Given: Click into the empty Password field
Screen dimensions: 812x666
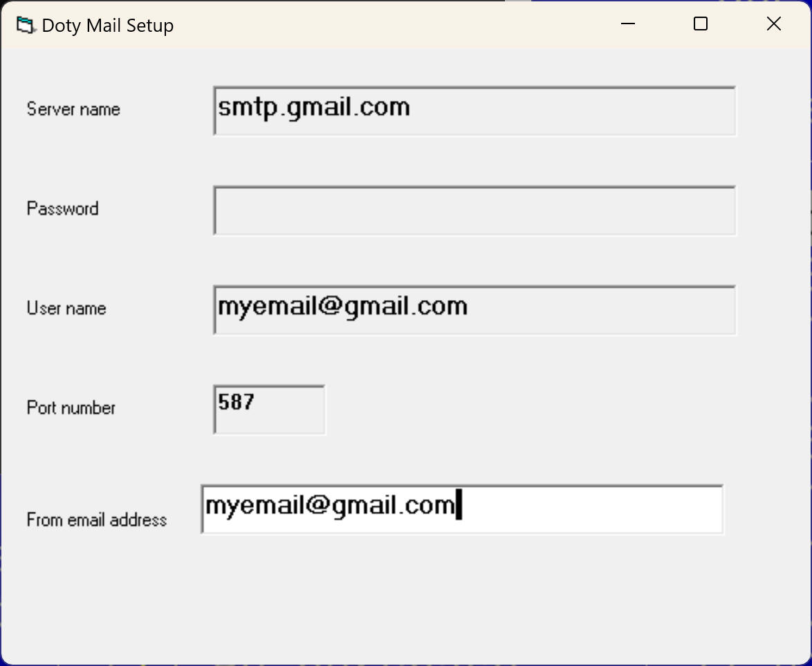Looking at the screenshot, I should click(474, 211).
